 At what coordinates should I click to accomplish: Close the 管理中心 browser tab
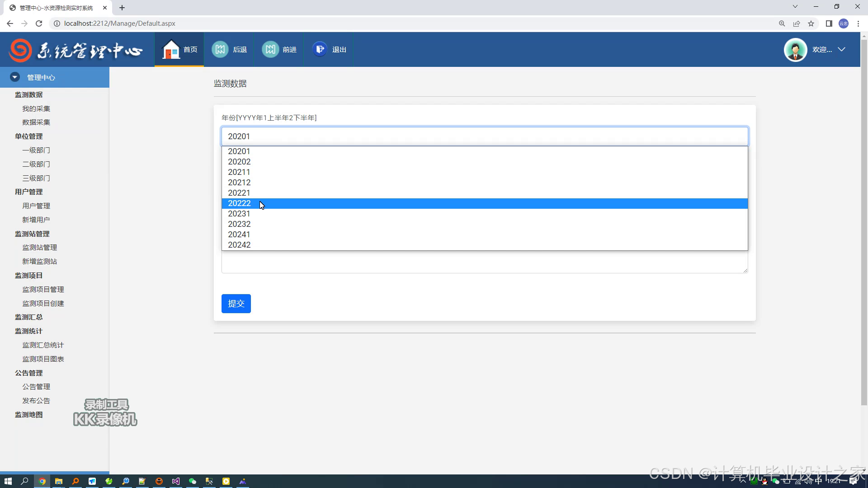[105, 8]
